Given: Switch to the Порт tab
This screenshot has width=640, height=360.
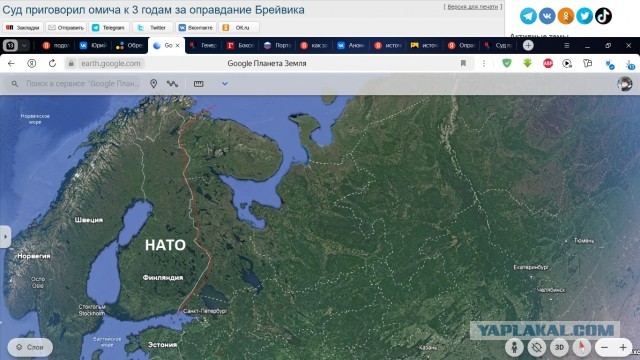Looking at the screenshot, I should pyautogui.click(x=277, y=45).
